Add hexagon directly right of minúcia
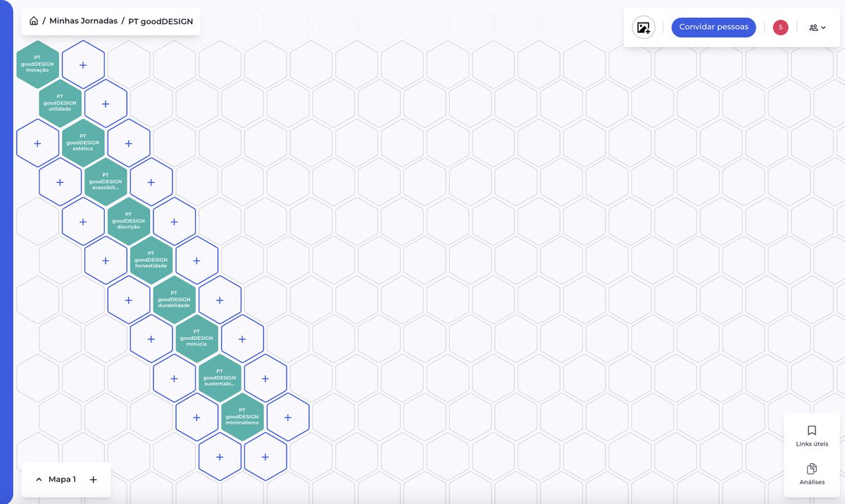The image size is (845, 504). [x=242, y=339]
